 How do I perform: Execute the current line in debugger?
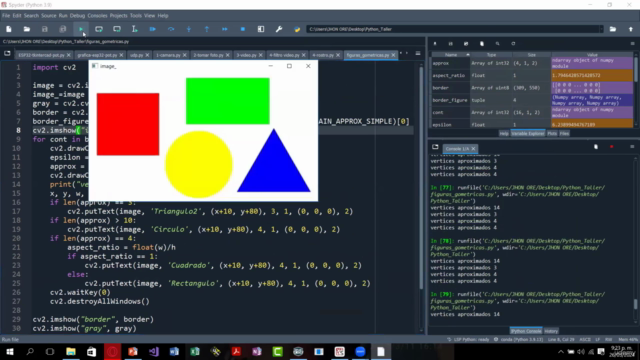coord(171,29)
